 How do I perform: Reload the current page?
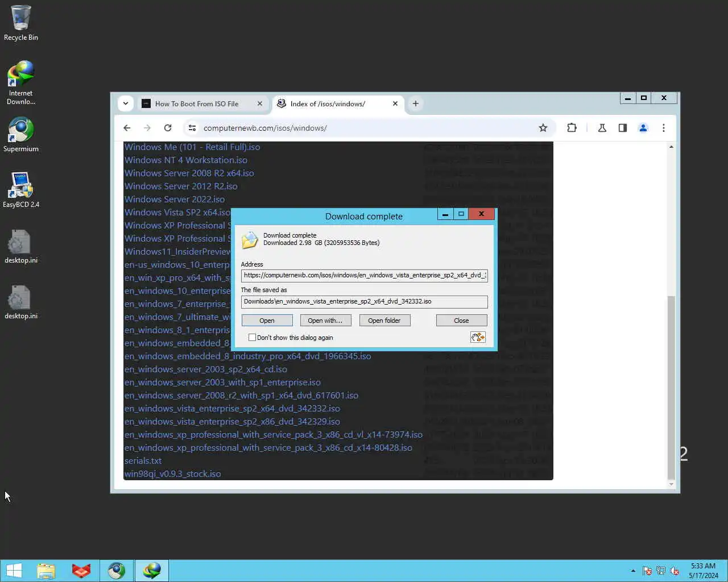click(x=168, y=128)
